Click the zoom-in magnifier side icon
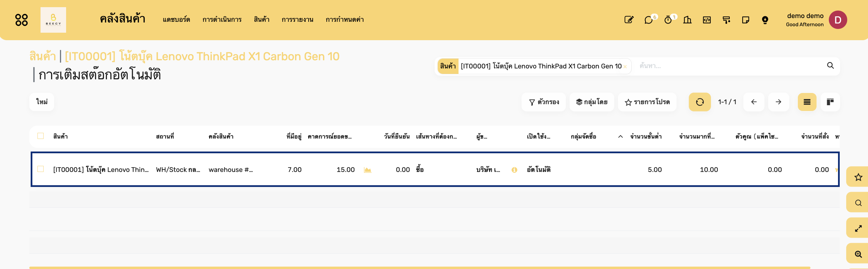Screen dimensions: 868x269 858,254
